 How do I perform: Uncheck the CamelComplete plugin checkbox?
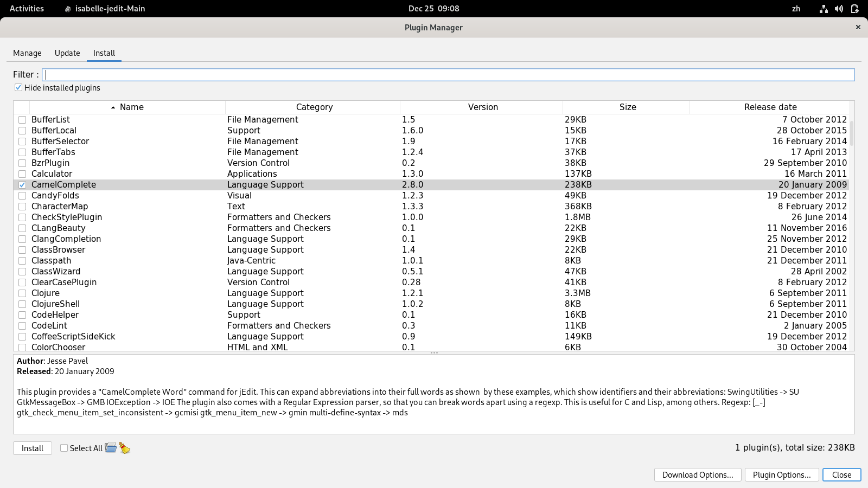tap(22, 185)
